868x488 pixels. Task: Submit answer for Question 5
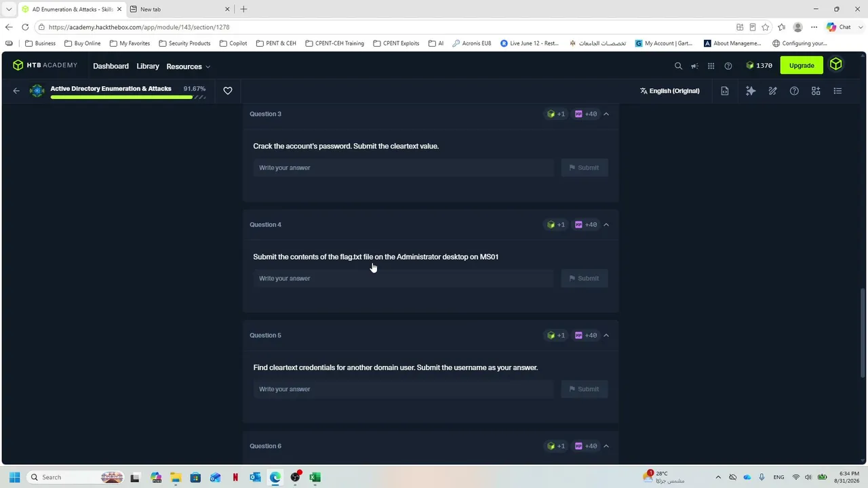[x=585, y=389]
